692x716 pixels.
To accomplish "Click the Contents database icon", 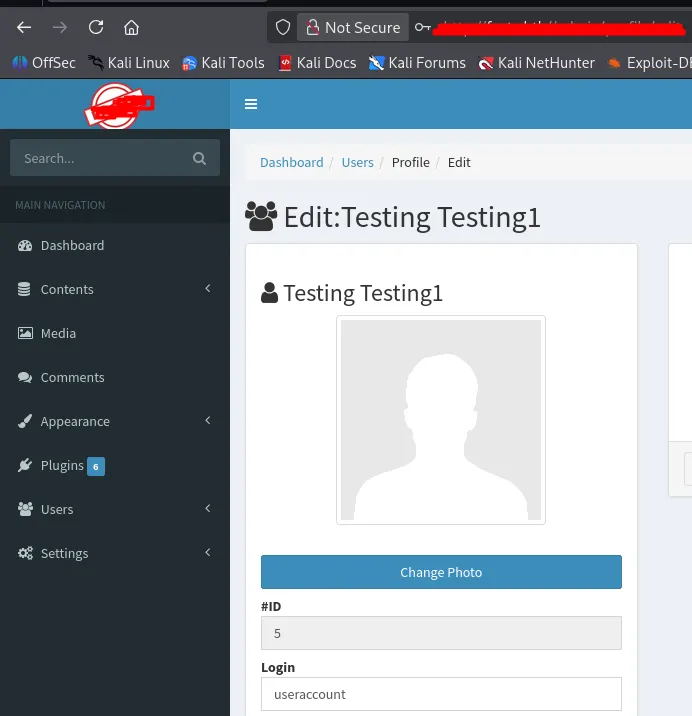I will click(x=24, y=290).
